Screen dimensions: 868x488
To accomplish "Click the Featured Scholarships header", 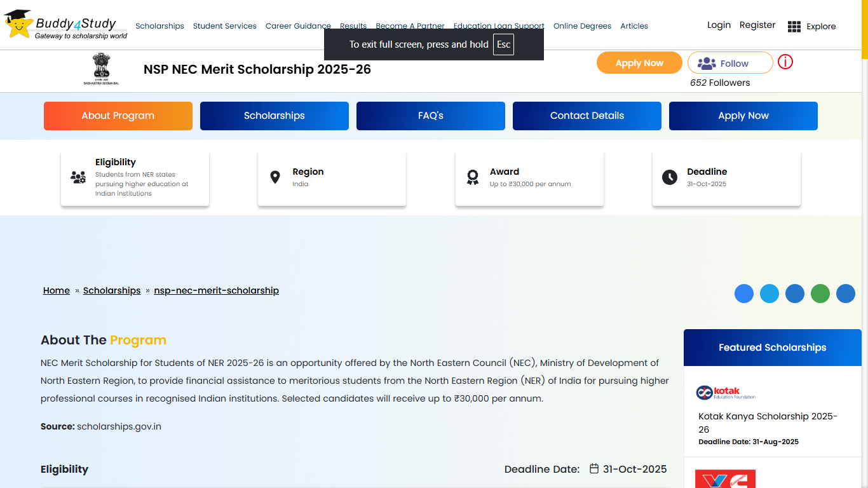I will click(x=773, y=348).
